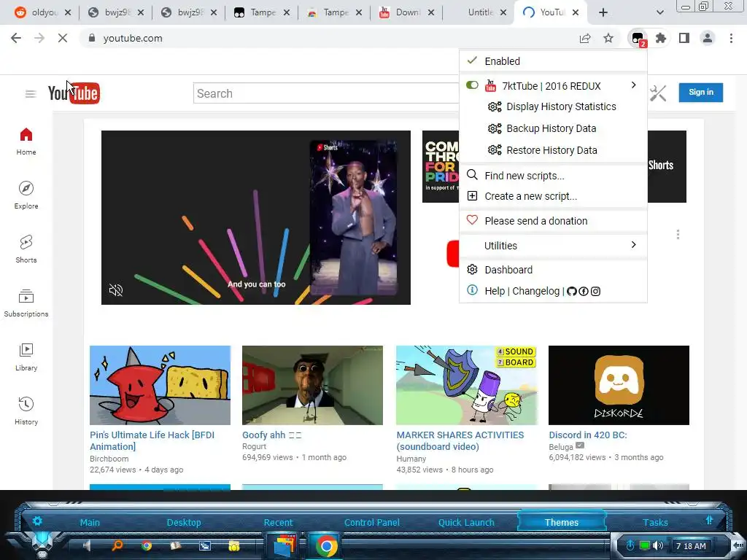Open the Chrome profile avatar
The width and height of the screenshot is (747, 560).
pyautogui.click(x=708, y=38)
